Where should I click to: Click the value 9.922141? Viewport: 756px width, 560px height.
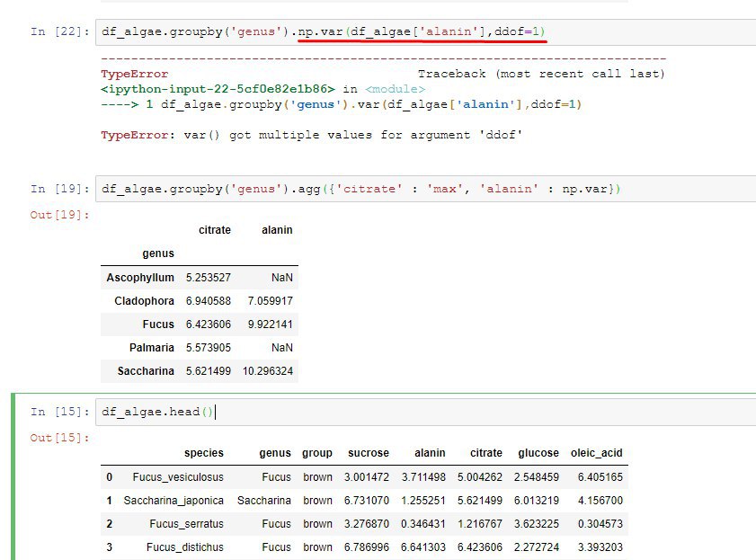[x=270, y=324]
